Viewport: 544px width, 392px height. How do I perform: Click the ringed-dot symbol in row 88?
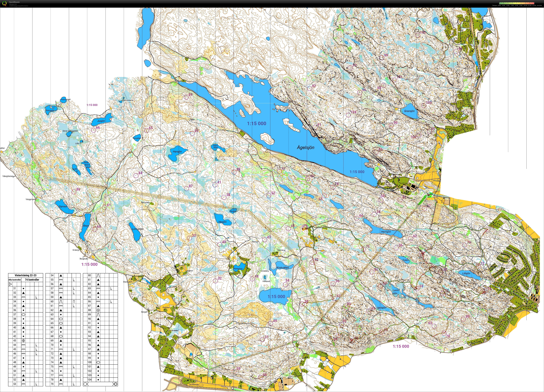pyautogui.click(x=98, y=310)
